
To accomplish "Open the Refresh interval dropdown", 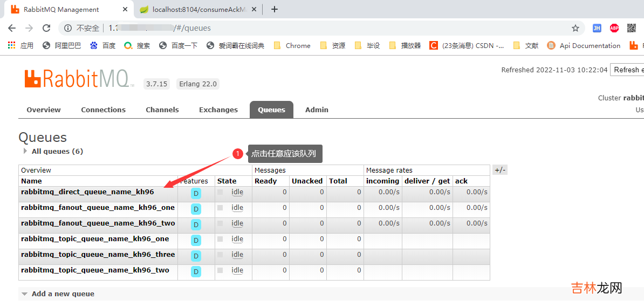I will (x=627, y=70).
